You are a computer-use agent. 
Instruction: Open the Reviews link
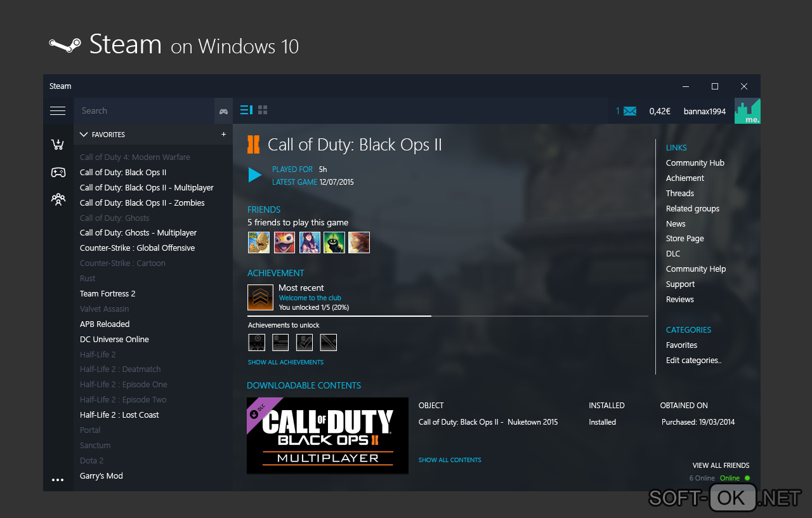[x=680, y=300]
